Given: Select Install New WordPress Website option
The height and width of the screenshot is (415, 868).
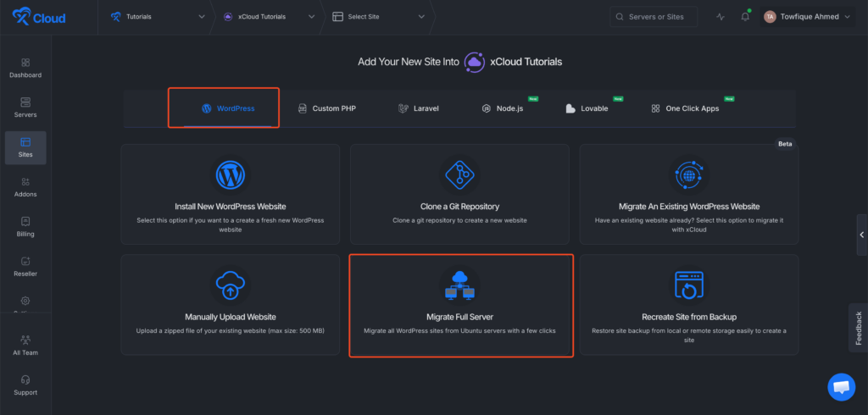Looking at the screenshot, I should (230, 196).
